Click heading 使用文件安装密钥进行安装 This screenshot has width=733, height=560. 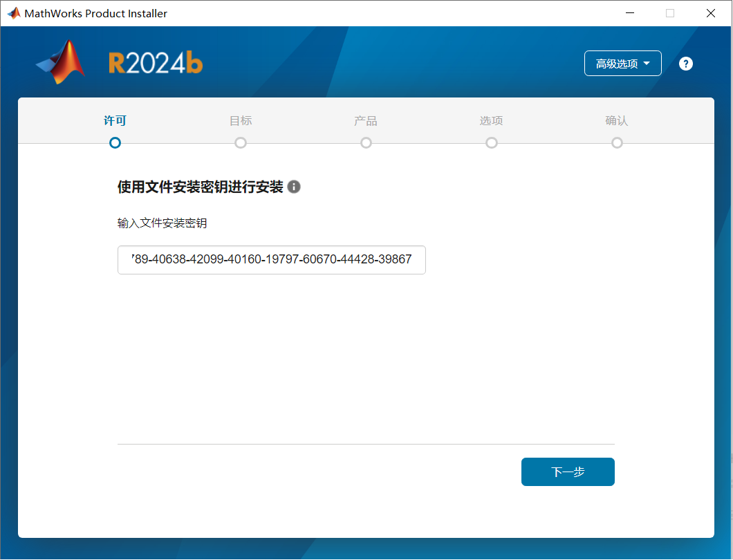[x=200, y=187]
